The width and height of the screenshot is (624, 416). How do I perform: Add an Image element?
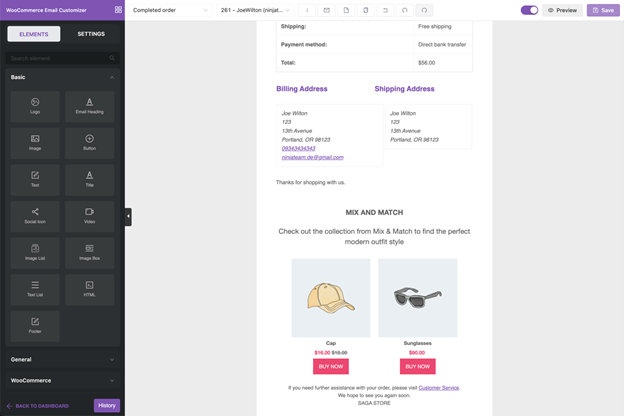point(35,143)
